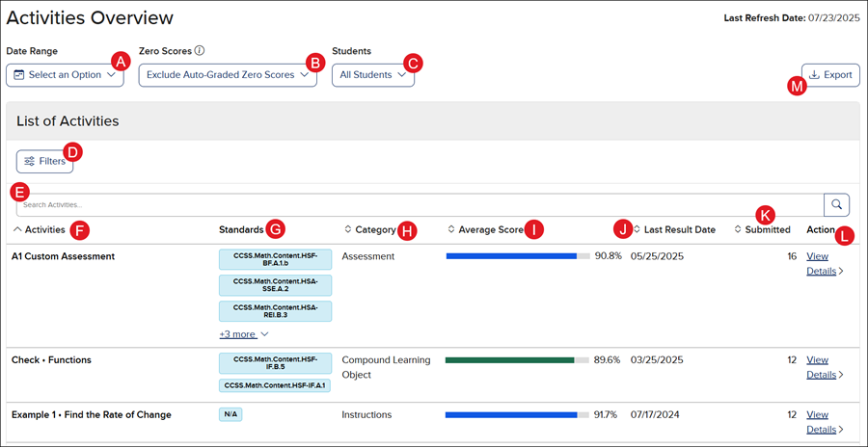Expand the +3 more standards list
868x448 pixels.
pos(243,334)
